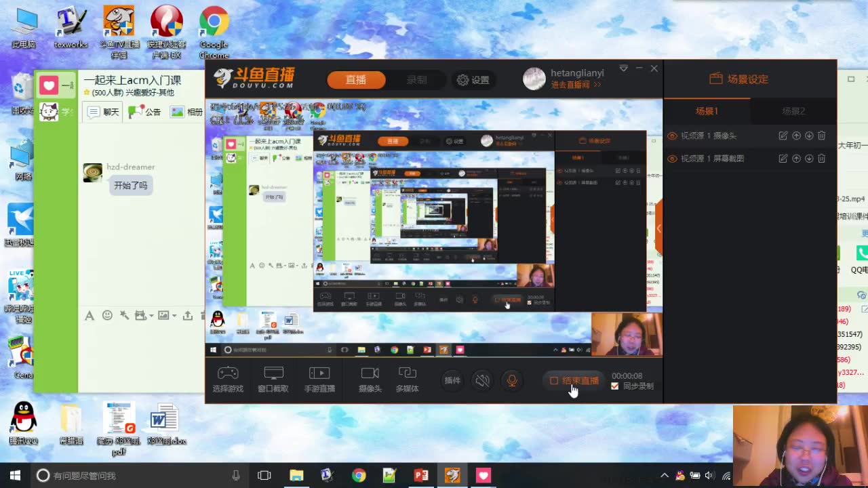Open the 腾讯QQ desktop shortcut
The height and width of the screenshot is (488, 868).
click(24, 423)
